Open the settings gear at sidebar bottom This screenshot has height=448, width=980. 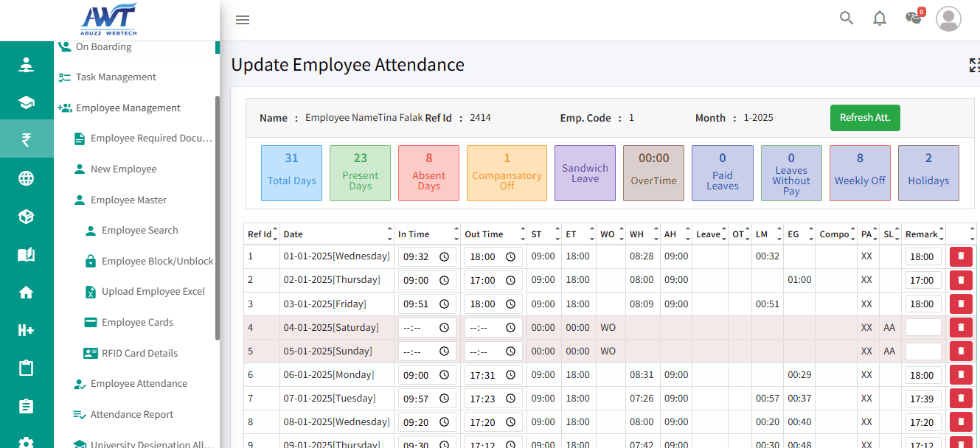point(27,442)
